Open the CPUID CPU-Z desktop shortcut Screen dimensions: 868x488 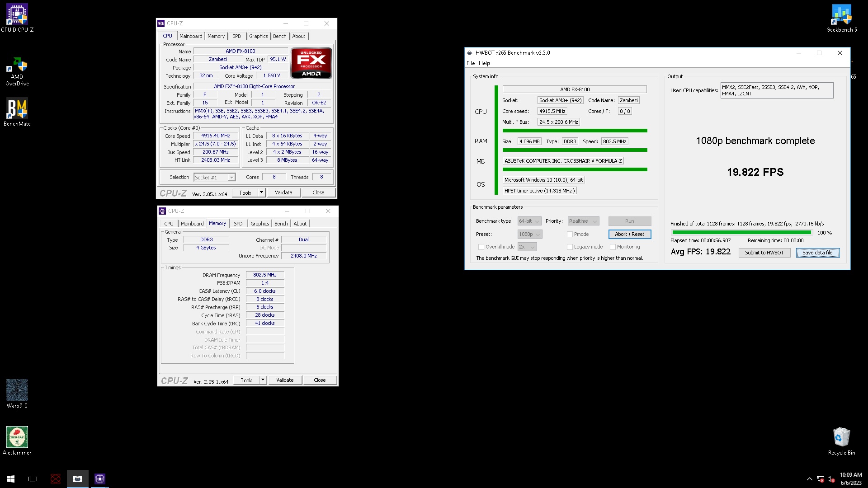17,18
